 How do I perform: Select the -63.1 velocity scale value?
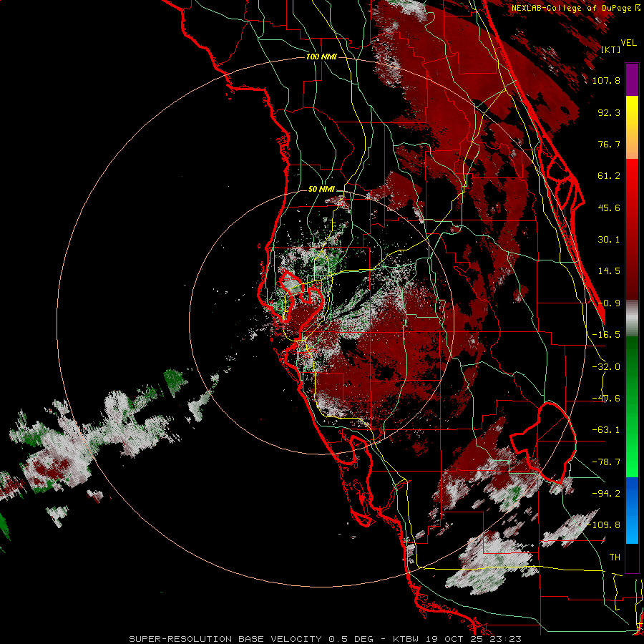tap(606, 430)
